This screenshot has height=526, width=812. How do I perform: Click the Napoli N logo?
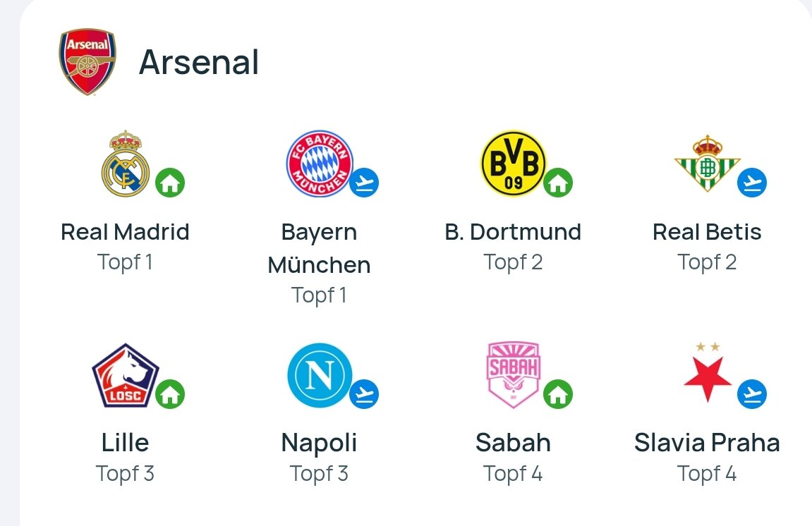coord(320,375)
